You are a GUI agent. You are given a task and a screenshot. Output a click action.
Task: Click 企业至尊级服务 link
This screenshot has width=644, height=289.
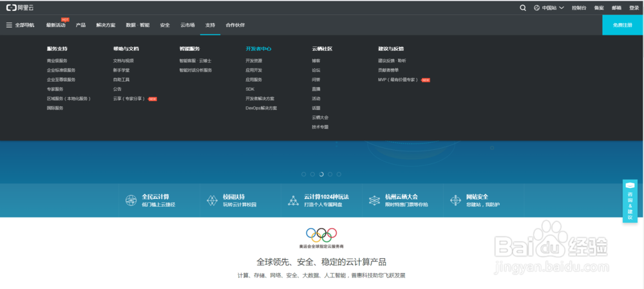click(x=61, y=80)
